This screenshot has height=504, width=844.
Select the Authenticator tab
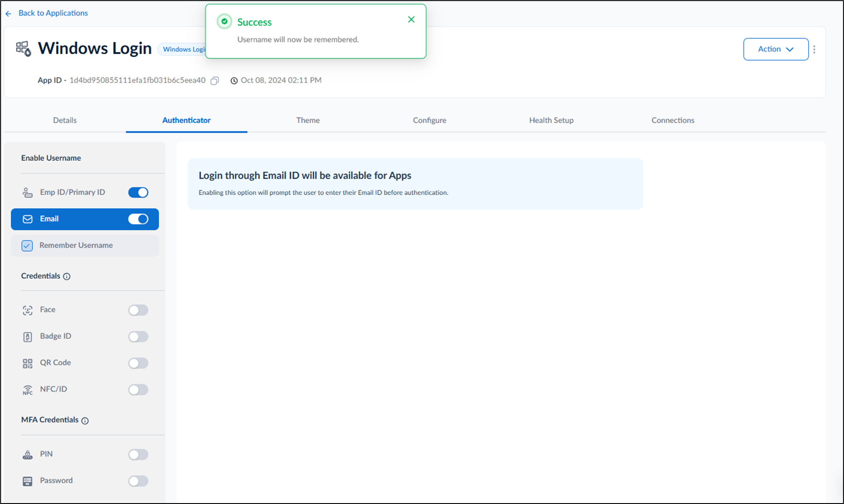(186, 120)
